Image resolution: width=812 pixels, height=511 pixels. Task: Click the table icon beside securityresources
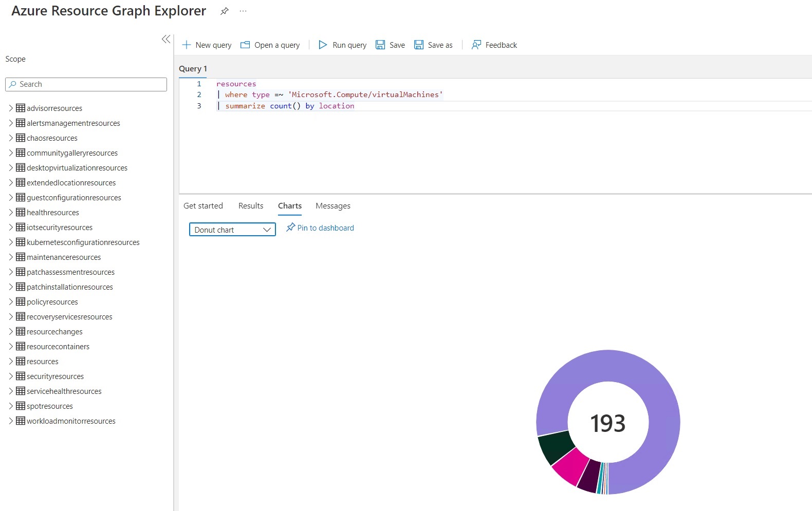tap(21, 376)
